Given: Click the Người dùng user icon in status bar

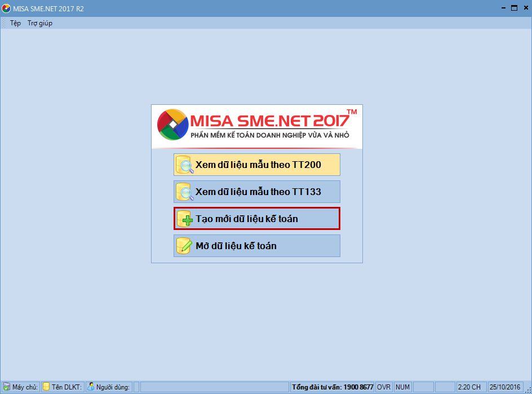Looking at the screenshot, I should 91,387.
